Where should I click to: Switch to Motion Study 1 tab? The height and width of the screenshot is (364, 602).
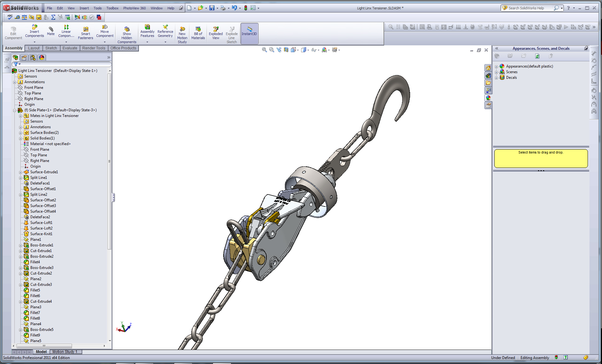(65, 352)
